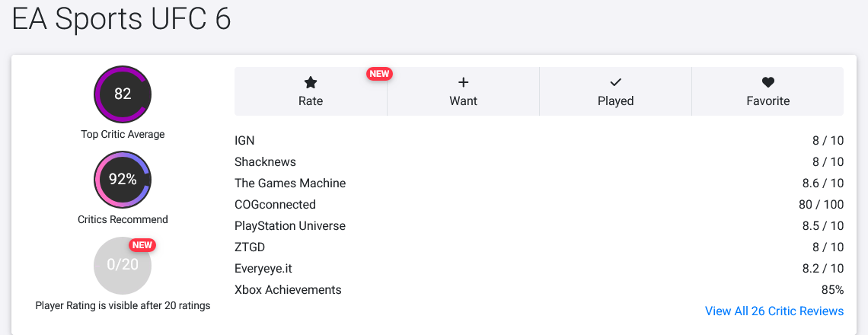The width and height of the screenshot is (868, 335).
Task: Click the 85% score
Action: click(x=832, y=289)
